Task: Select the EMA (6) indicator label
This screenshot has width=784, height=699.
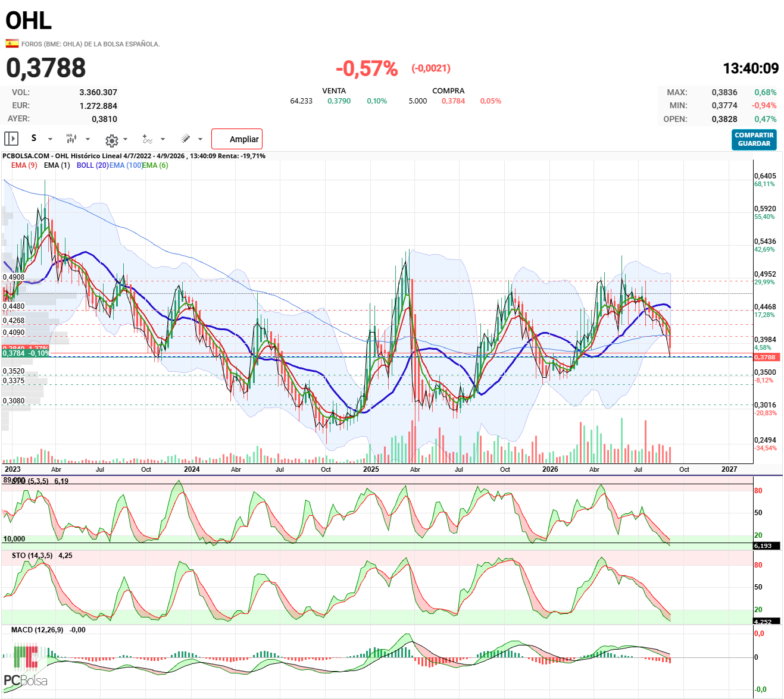Action: coord(155,165)
